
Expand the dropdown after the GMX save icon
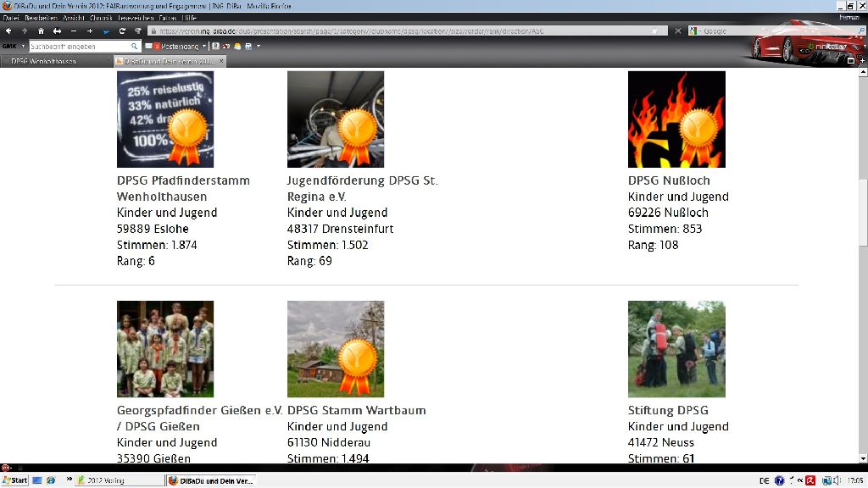[259, 47]
